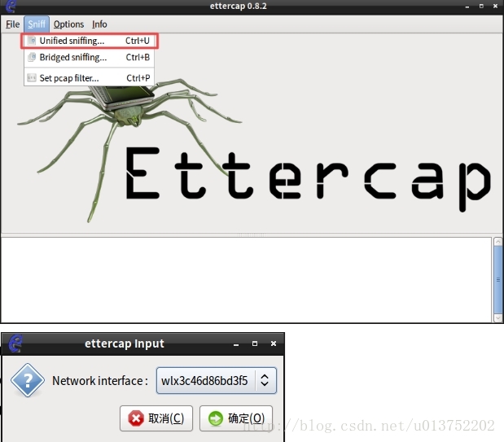
Task: Click the Bridged sniffing entry icon
Action: (x=32, y=57)
